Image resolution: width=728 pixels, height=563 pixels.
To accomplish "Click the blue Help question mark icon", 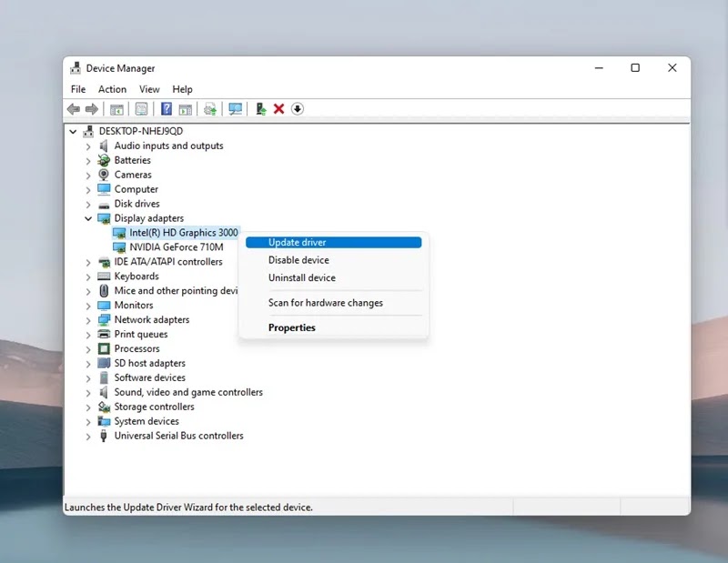I will 167,109.
